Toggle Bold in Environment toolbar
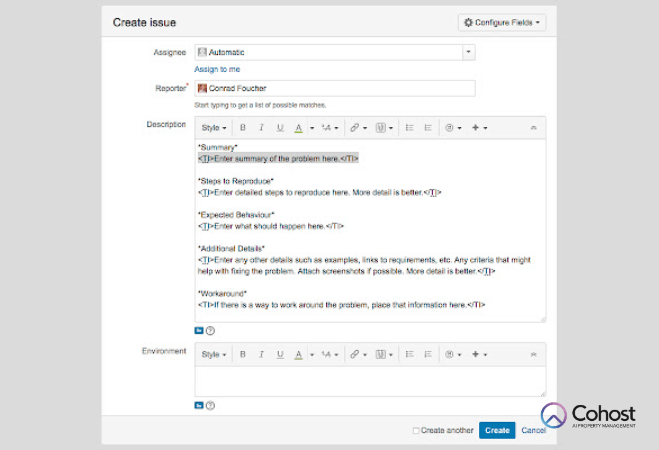Image resolution: width=659 pixels, height=450 pixels. click(243, 355)
